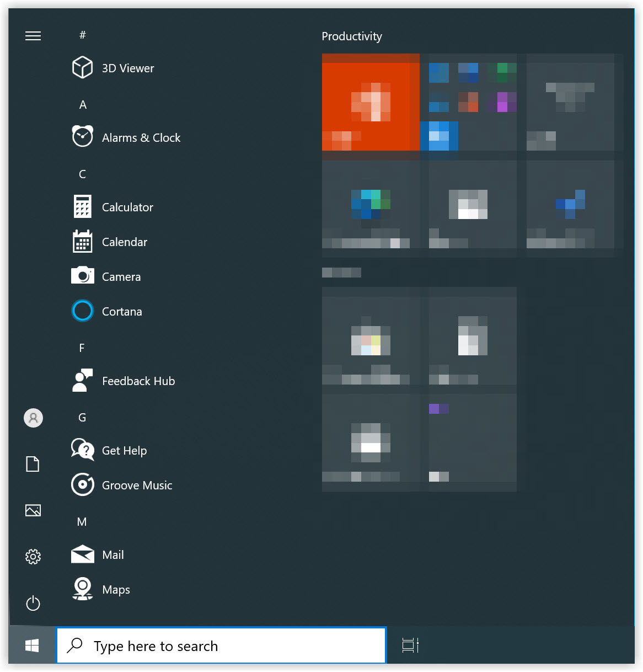Screen dimensions: 643x672
Task: Open Settings from the gear icon
Action: [x=33, y=557]
